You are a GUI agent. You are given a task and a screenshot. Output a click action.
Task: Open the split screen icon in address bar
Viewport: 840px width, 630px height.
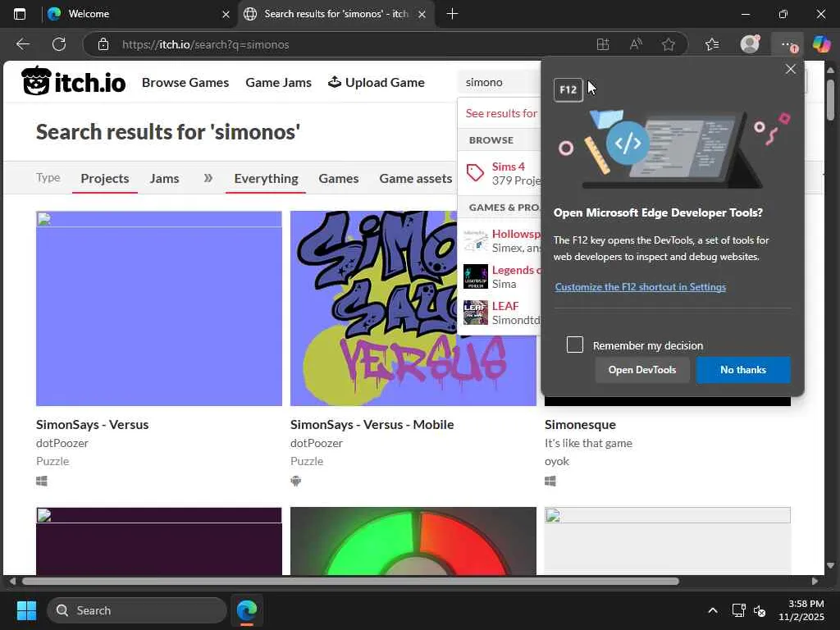click(603, 44)
